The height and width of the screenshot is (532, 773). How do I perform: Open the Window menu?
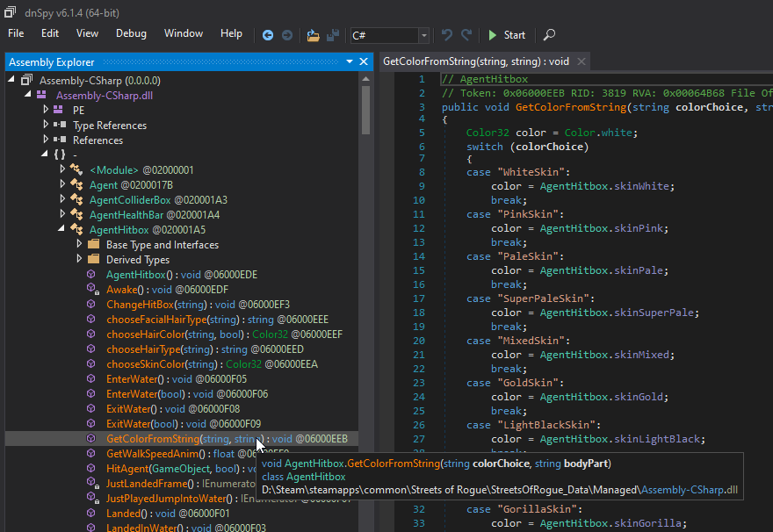click(x=183, y=33)
